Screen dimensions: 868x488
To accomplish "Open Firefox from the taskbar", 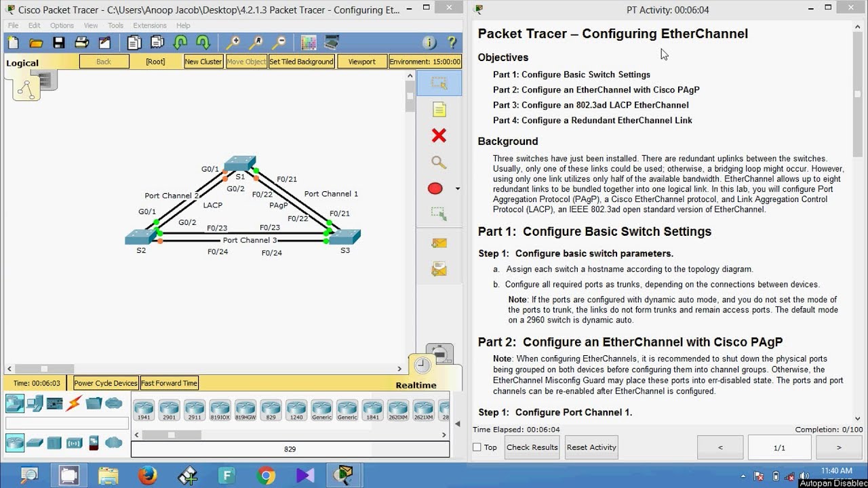I will point(147,475).
